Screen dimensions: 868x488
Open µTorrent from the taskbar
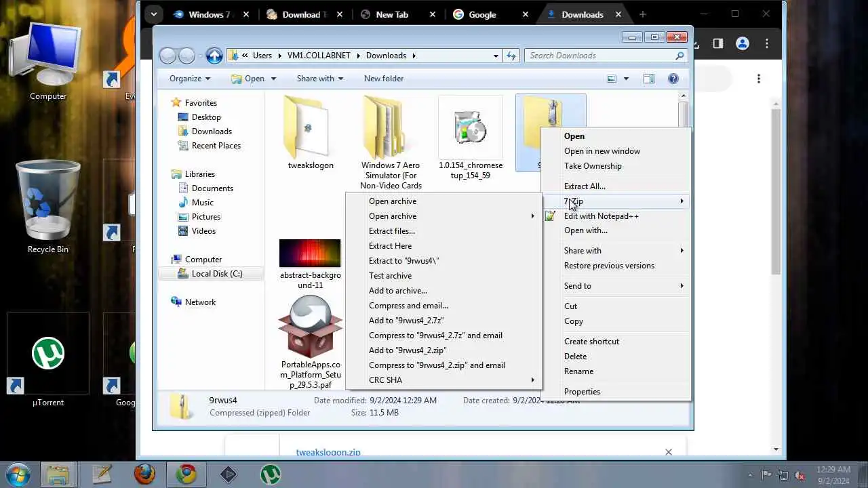click(x=271, y=474)
